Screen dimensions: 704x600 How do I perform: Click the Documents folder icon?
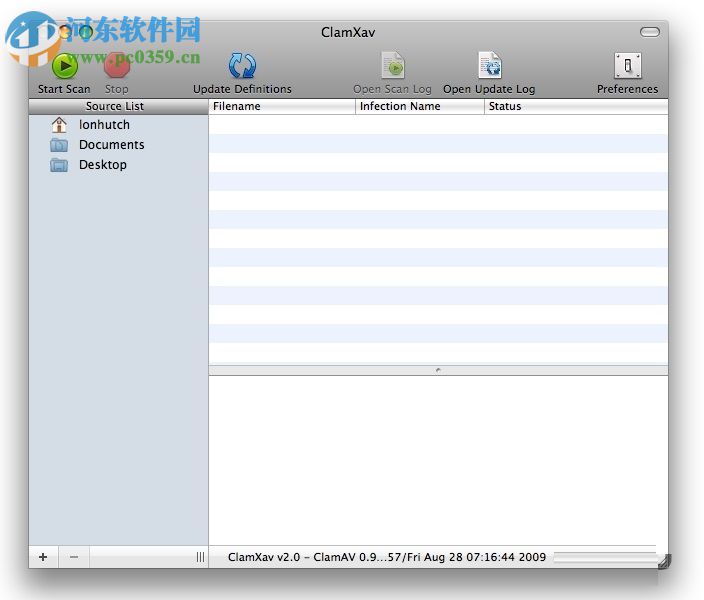(x=59, y=145)
